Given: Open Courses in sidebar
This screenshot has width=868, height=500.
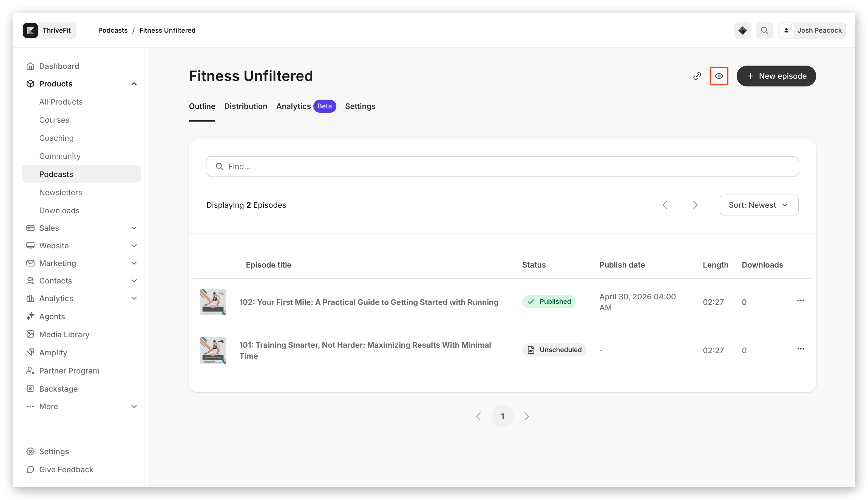Looking at the screenshot, I should coord(54,120).
